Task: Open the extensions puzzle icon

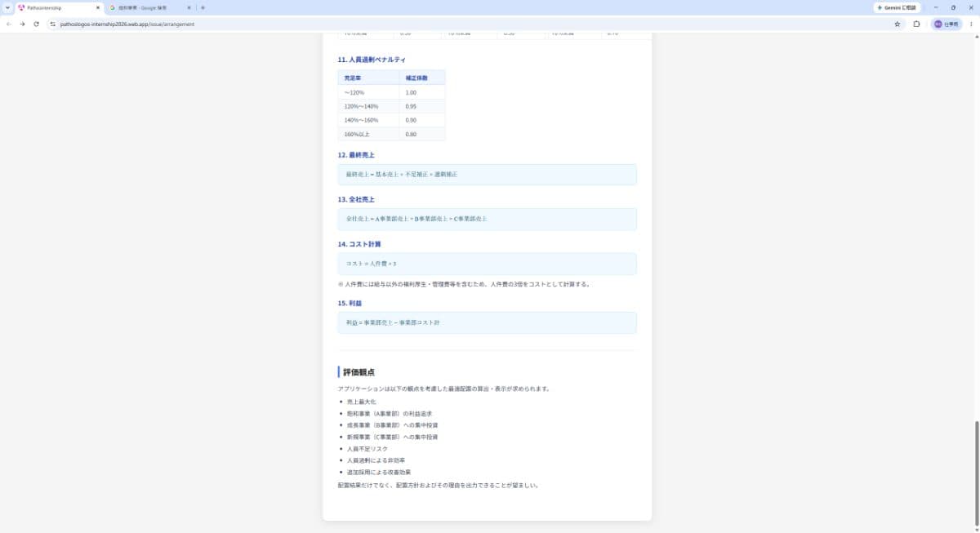Action: coord(916,24)
